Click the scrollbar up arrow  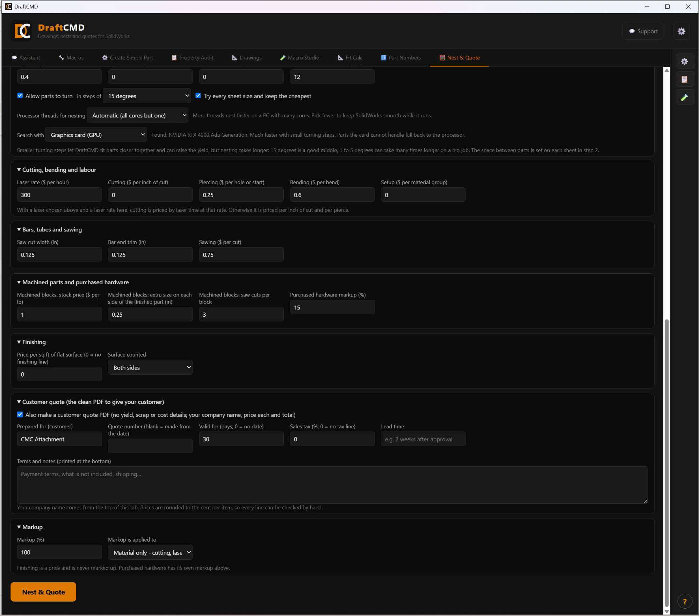pyautogui.click(x=666, y=70)
